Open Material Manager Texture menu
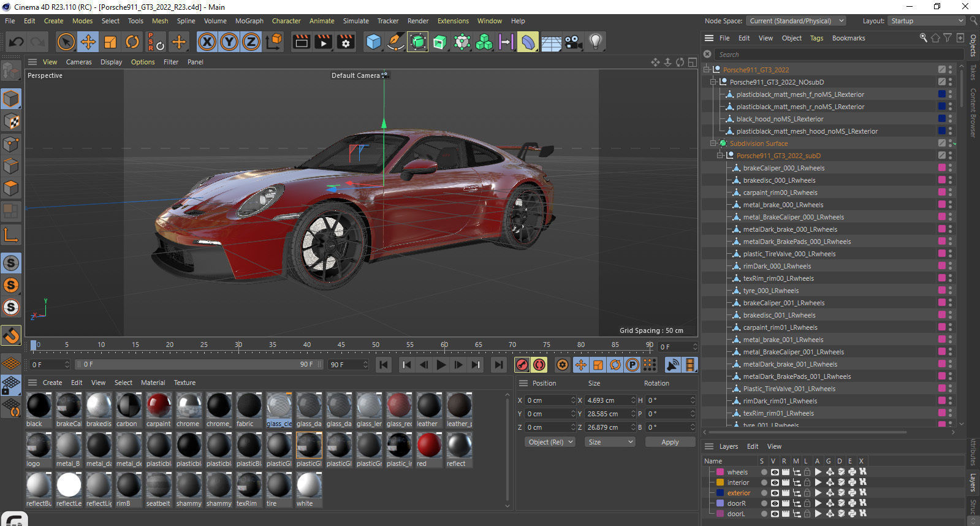The image size is (980, 526). pos(184,383)
